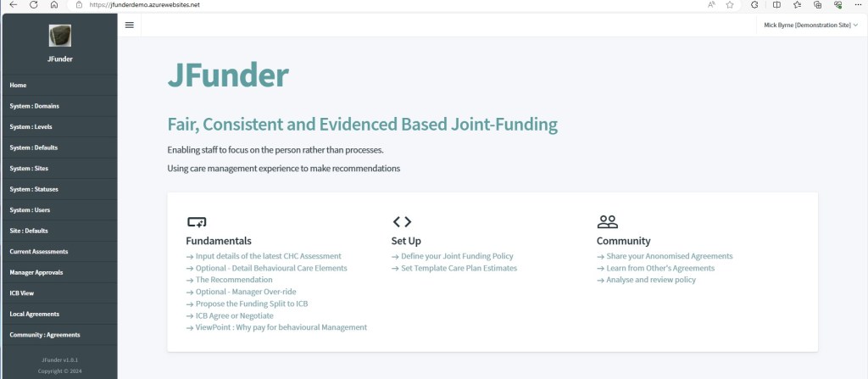This screenshot has height=379, width=868.
Task: Click the Set Up code-brackets icon
Action: (x=402, y=222)
